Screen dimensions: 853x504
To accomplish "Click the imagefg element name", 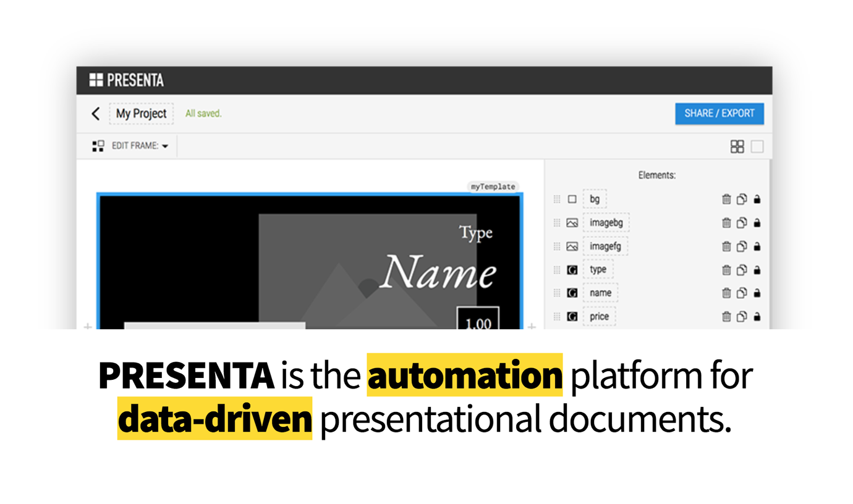I will (x=605, y=246).
